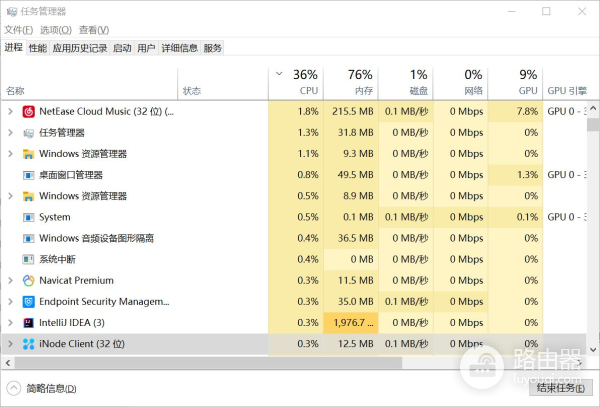Click the Endpoint Security Management shield icon
600x407 pixels.
28,302
